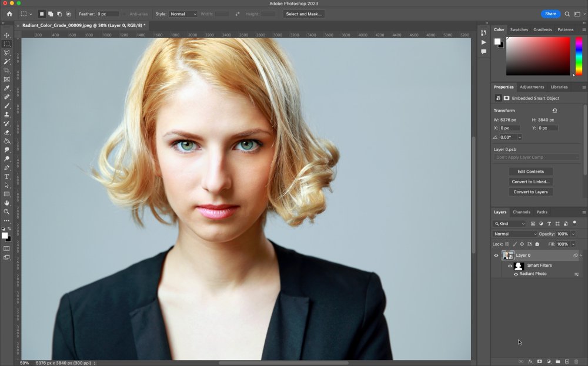Click the Edit Contents button
Viewport: 588px width, 366px height.
click(x=530, y=172)
